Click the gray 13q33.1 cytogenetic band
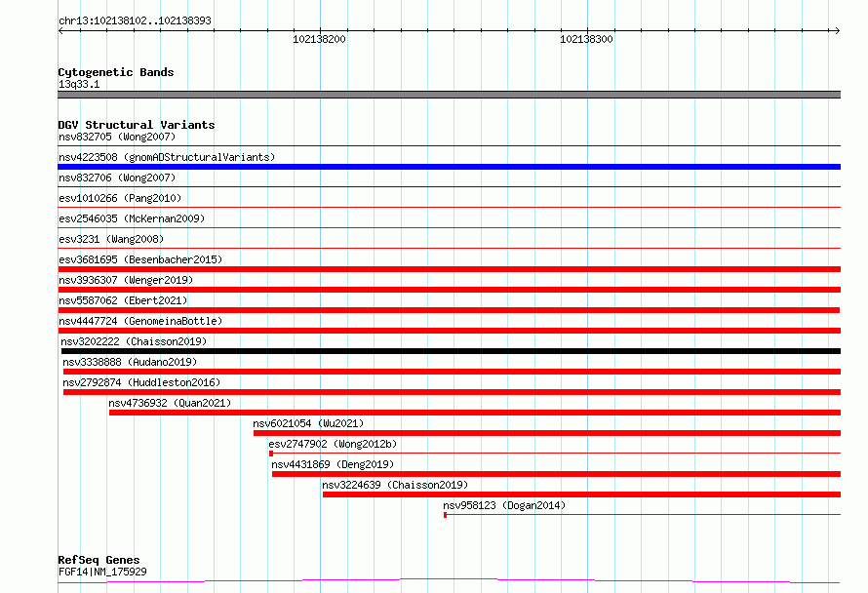The width and height of the screenshot is (868, 593). [x=449, y=95]
